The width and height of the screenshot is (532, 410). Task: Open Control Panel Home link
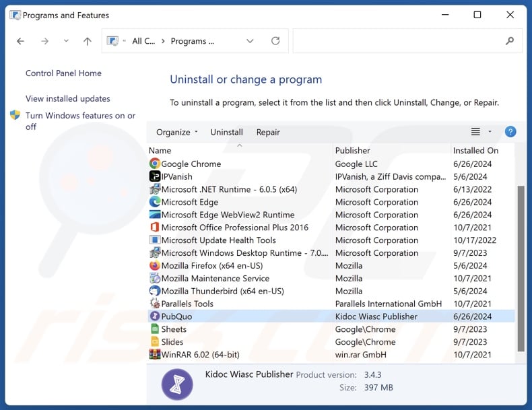[x=63, y=73]
